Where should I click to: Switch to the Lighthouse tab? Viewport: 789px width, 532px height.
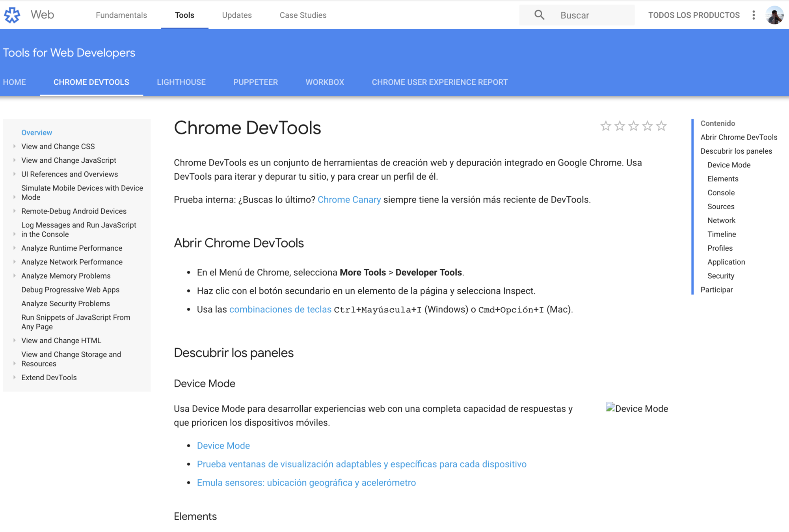click(x=181, y=82)
